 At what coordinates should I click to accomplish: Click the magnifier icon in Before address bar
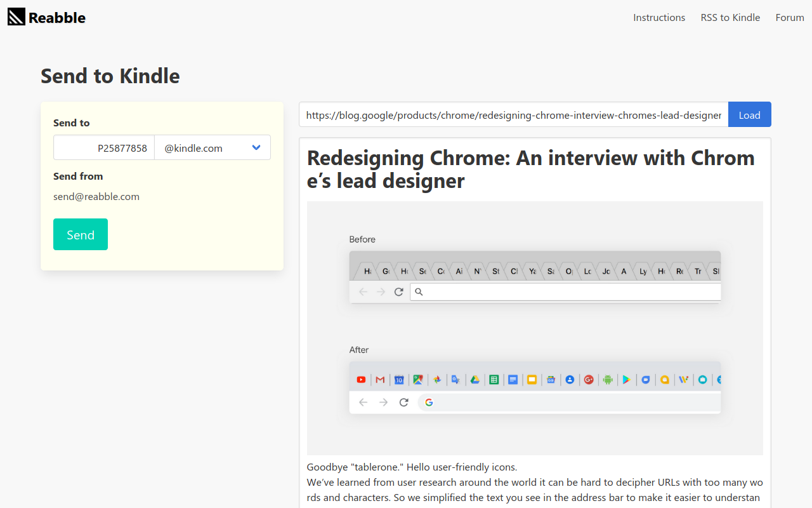click(x=419, y=292)
